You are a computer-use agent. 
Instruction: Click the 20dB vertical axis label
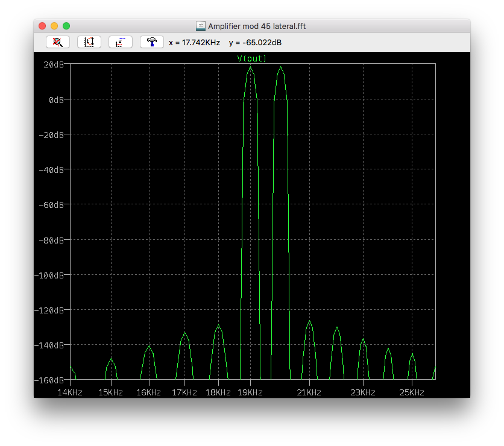(54, 64)
